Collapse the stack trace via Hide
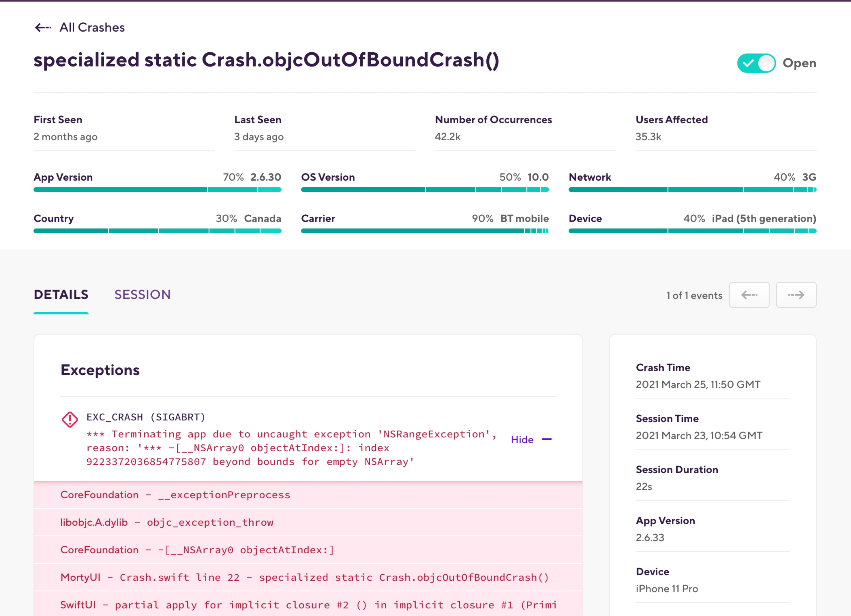Image resolution: width=851 pixels, height=616 pixels. click(x=522, y=439)
